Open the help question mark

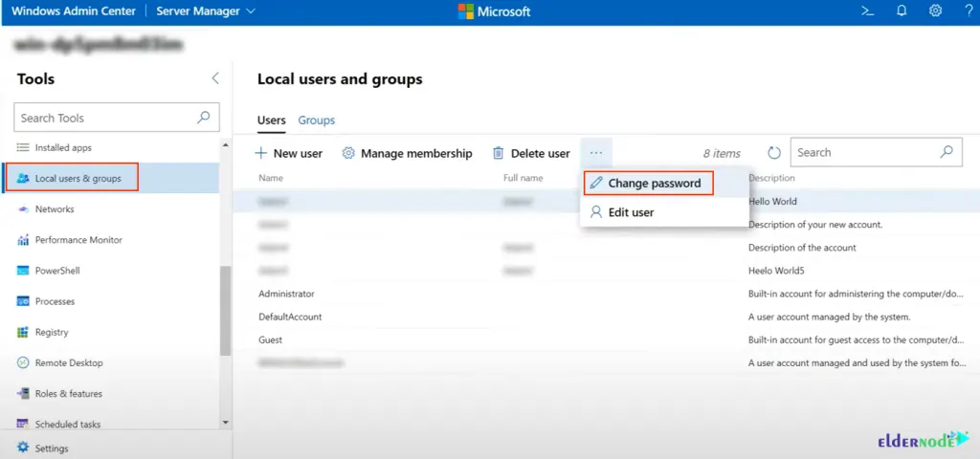pyautogui.click(x=969, y=11)
